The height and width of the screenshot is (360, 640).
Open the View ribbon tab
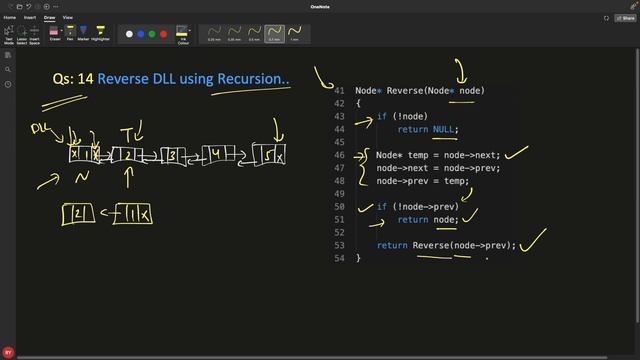point(68,18)
